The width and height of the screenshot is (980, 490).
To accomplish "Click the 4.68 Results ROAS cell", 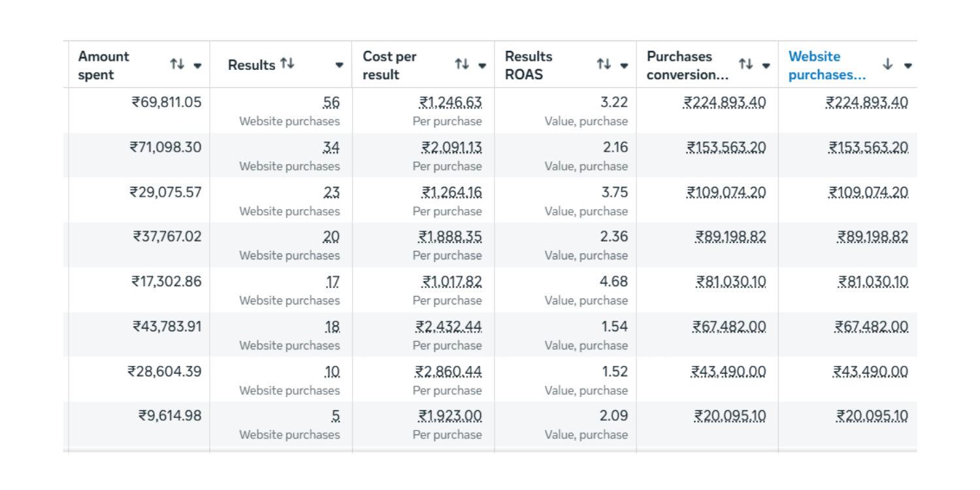I will [613, 282].
